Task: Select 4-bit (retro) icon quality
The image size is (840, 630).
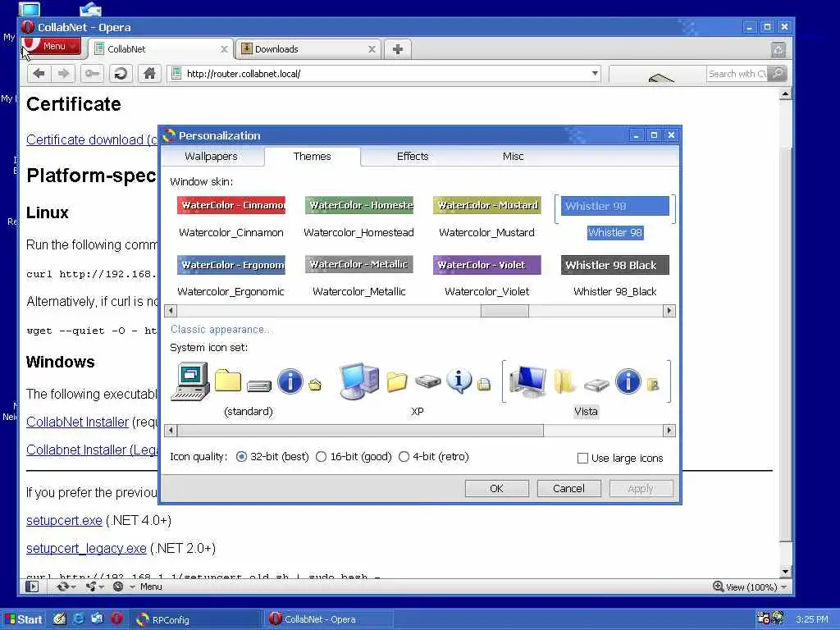Action: tap(434, 456)
